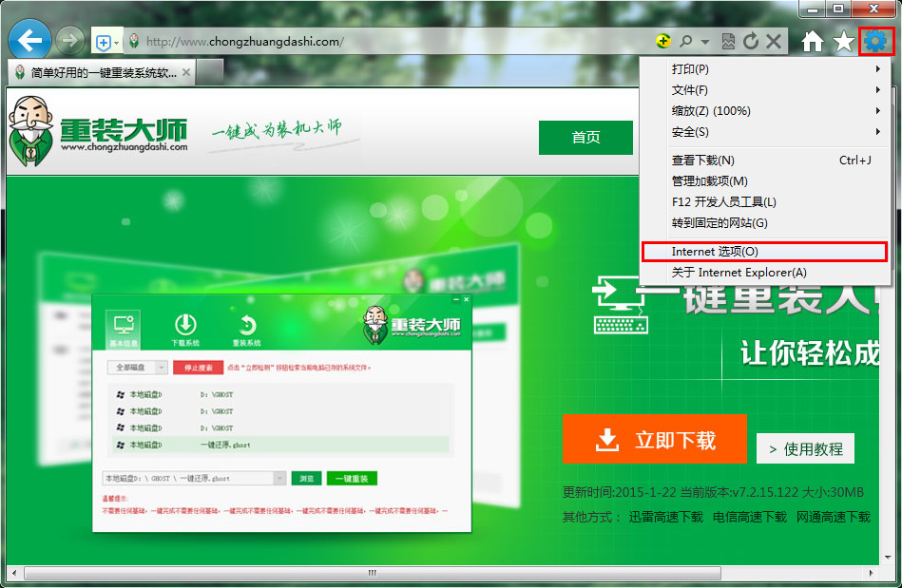Go to the Home page icon

(x=813, y=42)
